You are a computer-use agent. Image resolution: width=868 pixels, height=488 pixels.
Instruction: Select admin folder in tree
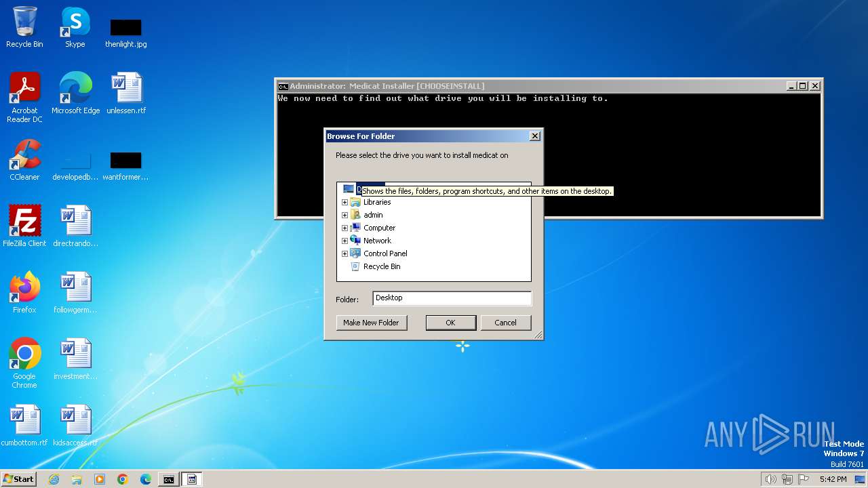(x=373, y=215)
